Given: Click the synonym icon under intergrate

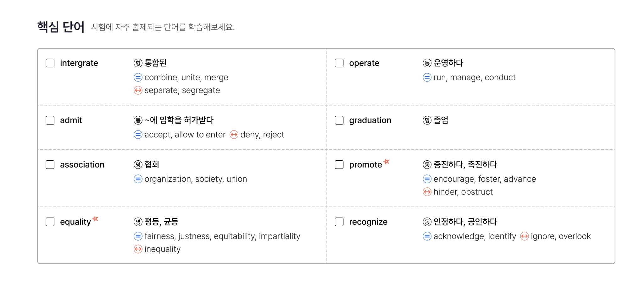Looking at the screenshot, I should pos(138,77).
